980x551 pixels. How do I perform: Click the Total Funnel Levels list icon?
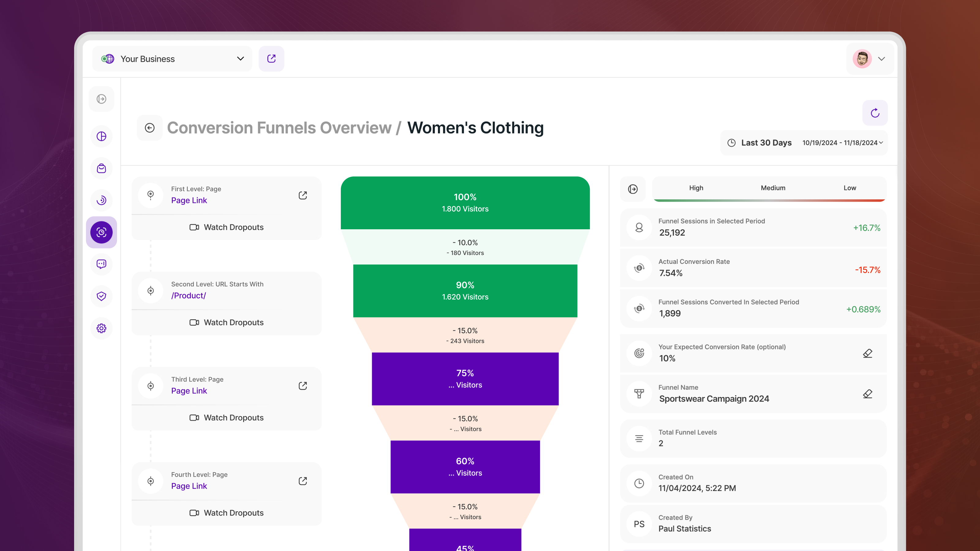639,438
